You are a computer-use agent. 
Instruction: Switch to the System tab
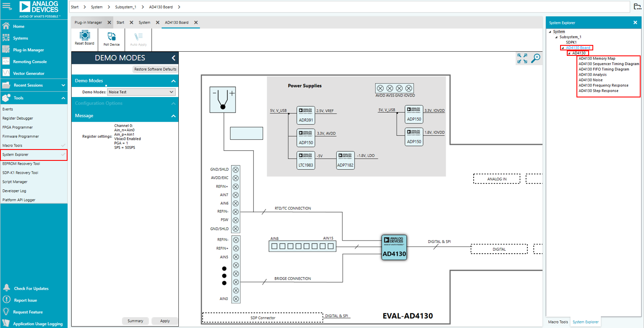[x=144, y=23]
